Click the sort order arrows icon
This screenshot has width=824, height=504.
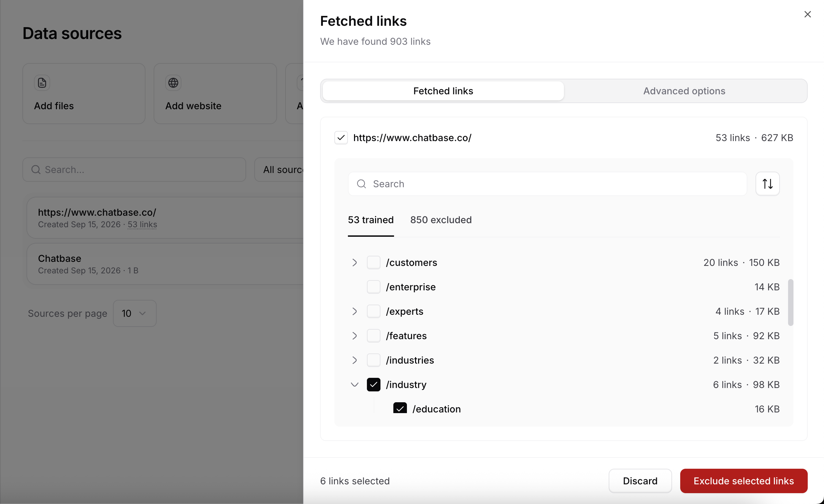767,184
